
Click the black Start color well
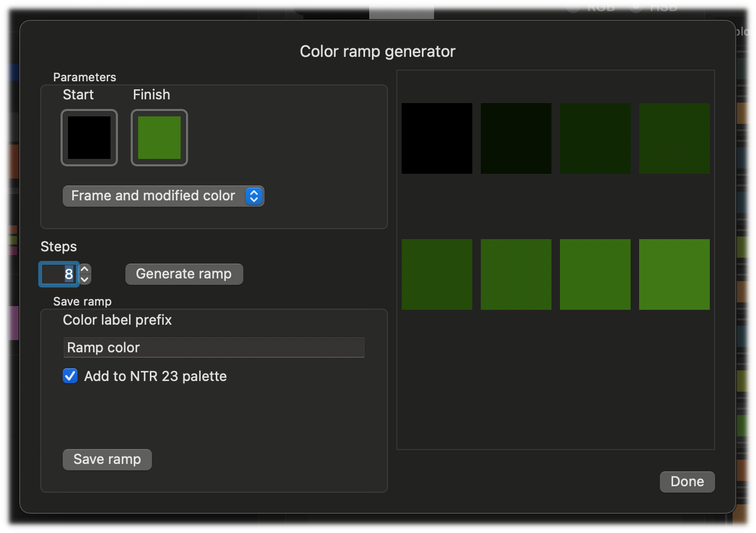(x=89, y=138)
